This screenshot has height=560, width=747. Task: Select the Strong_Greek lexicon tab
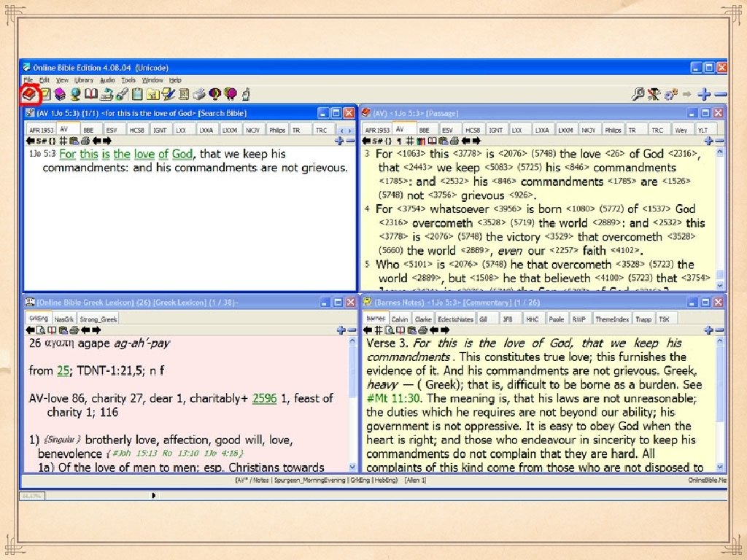98,319
